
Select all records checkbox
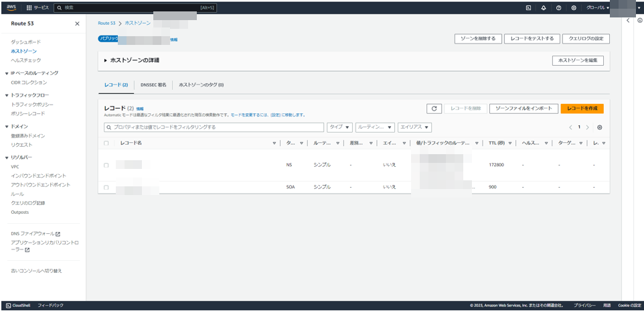point(106,143)
